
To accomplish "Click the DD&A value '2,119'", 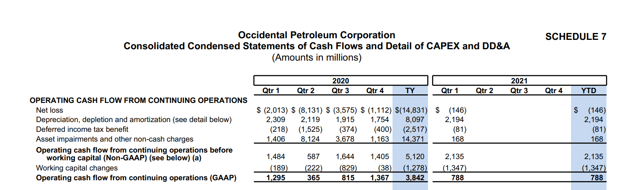I will [x=311, y=120].
